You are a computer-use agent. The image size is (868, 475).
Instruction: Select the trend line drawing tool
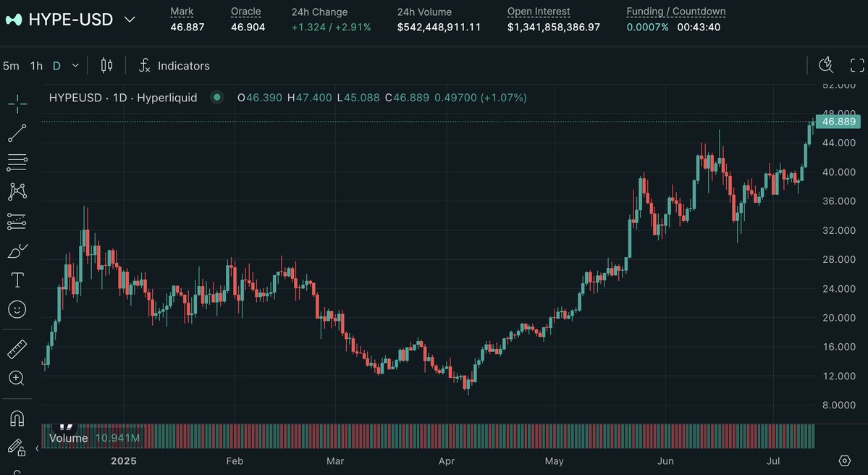pos(17,133)
